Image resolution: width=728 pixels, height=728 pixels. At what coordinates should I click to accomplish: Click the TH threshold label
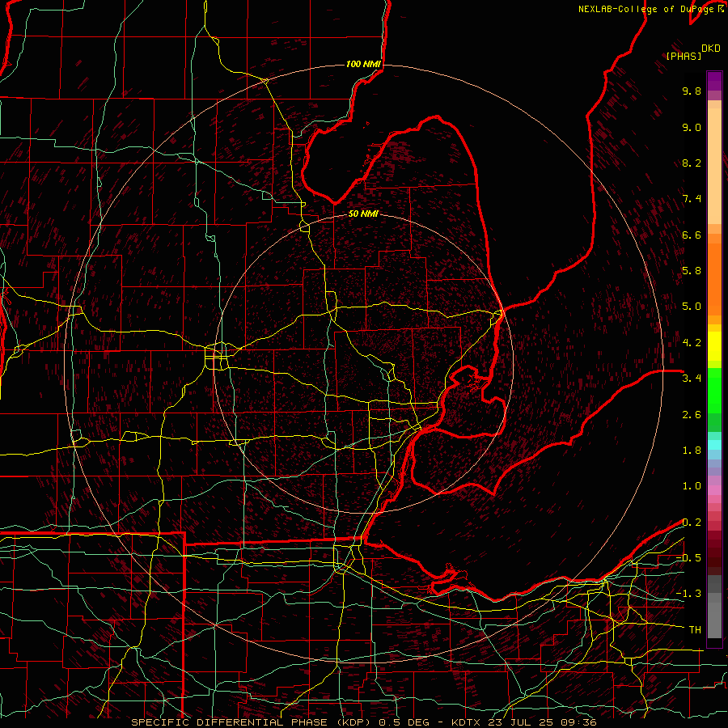pos(695,630)
